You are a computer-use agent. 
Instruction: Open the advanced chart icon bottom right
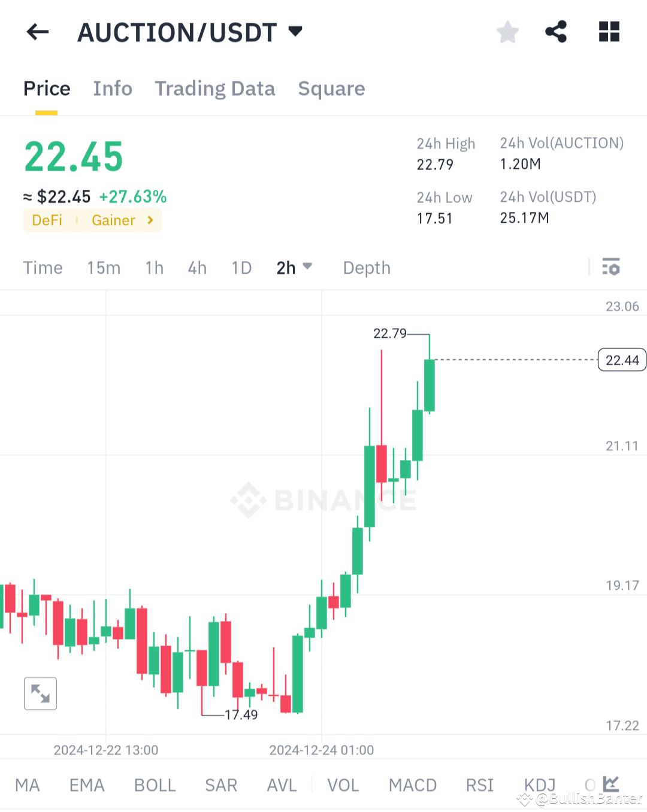coord(610,783)
